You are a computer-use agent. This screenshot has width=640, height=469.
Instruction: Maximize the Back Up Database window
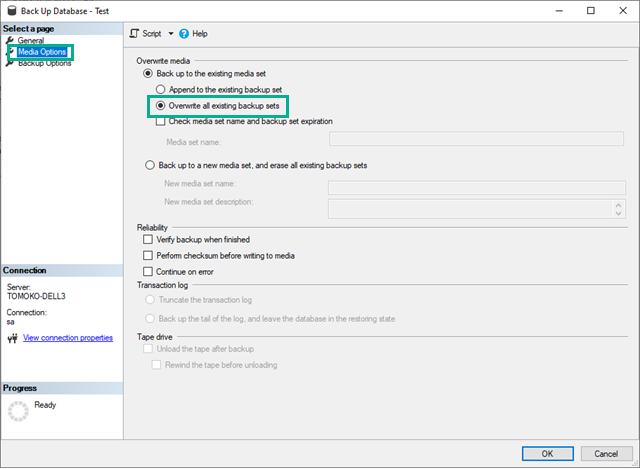591,11
